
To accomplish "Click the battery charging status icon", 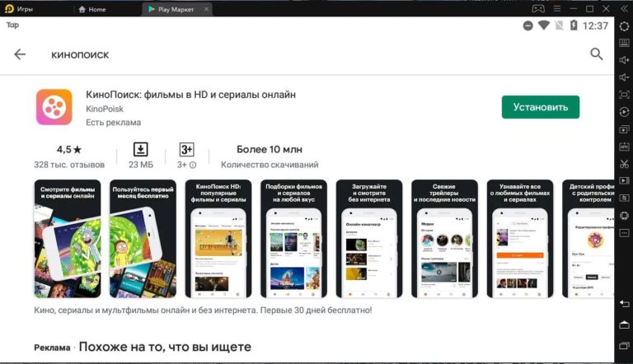I will click(x=574, y=26).
